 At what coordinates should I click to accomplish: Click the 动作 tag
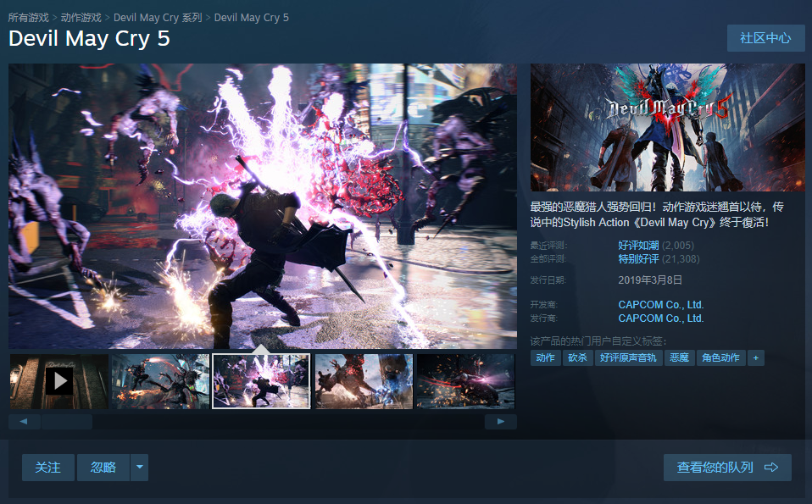click(545, 357)
